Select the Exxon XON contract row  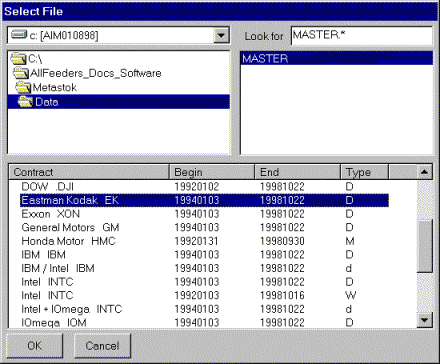204,214
